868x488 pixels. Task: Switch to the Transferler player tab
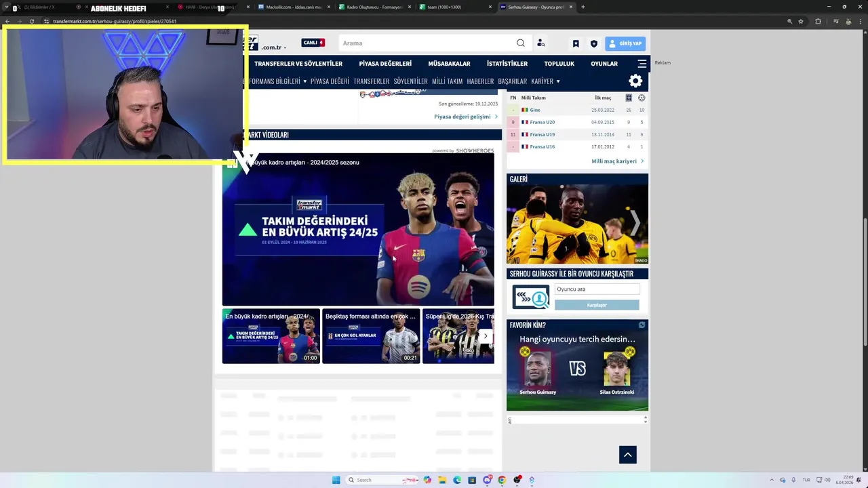point(372,81)
